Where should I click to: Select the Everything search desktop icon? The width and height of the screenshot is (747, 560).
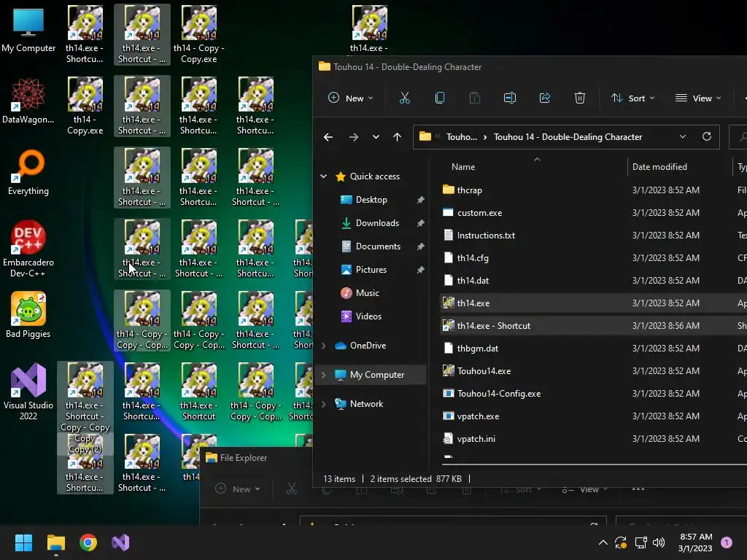[x=28, y=172]
